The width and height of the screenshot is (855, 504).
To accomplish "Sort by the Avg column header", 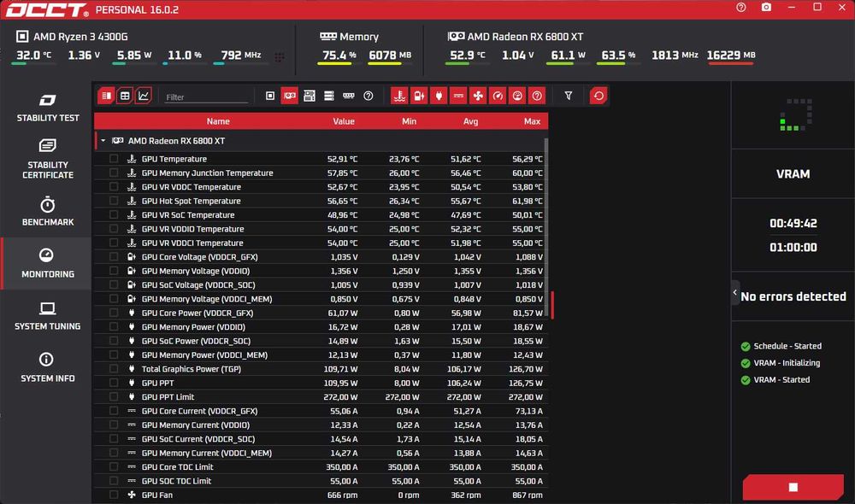I will [470, 121].
